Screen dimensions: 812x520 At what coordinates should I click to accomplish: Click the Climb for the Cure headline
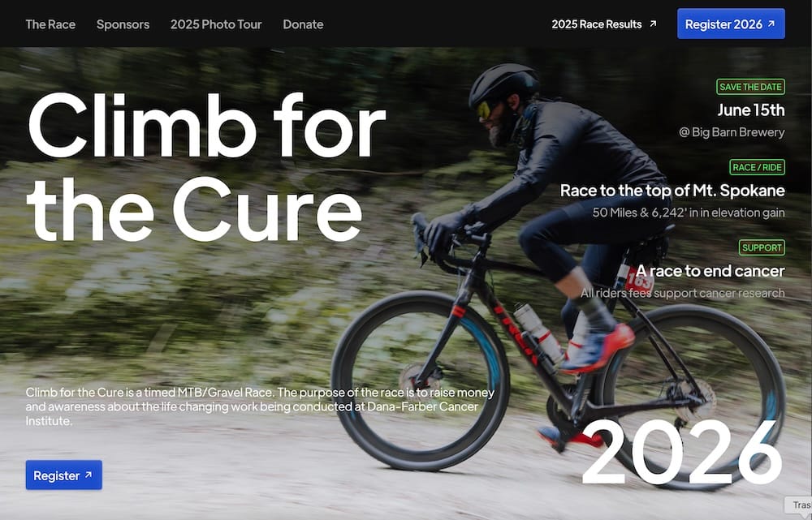tap(206, 167)
